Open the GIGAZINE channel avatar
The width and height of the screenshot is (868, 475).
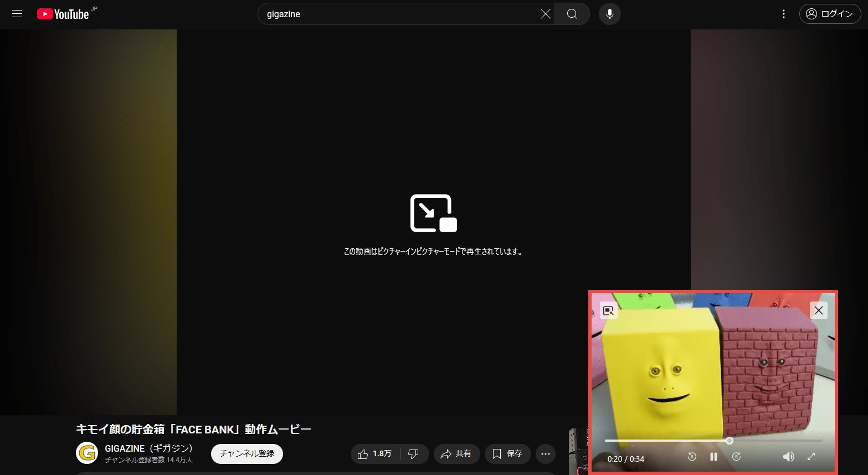point(87,453)
